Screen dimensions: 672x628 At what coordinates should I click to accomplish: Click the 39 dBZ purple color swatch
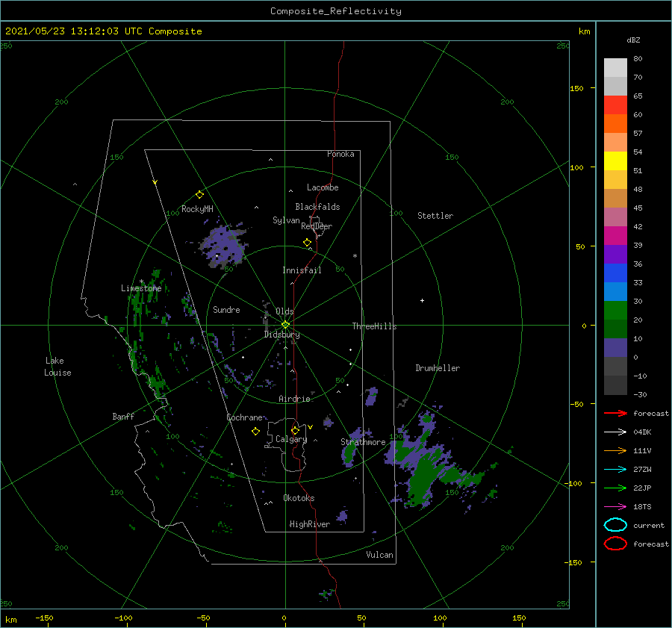pyautogui.click(x=615, y=254)
